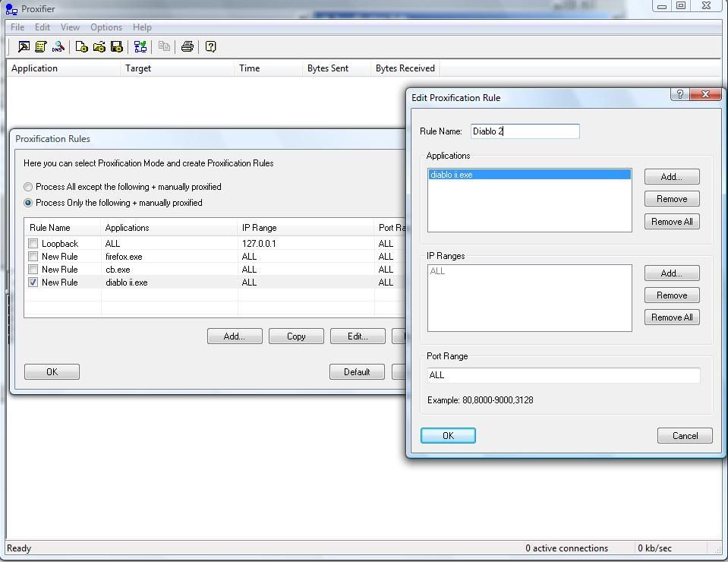
Task: Click the toolbar Copy pages icon
Action: pyautogui.click(x=164, y=46)
